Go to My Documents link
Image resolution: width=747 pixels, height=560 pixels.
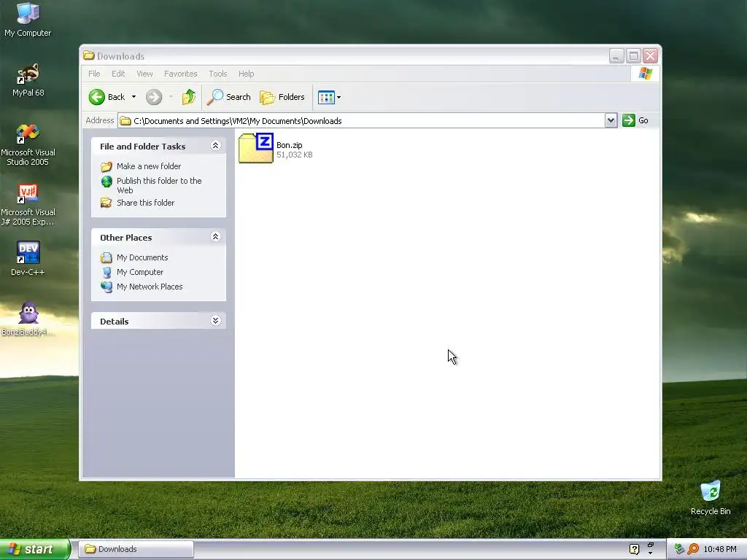pyautogui.click(x=142, y=257)
